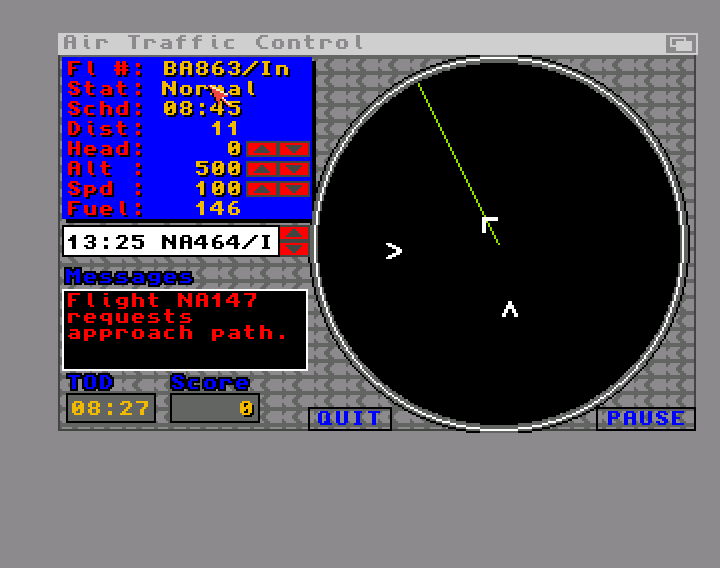Select the upward-pointing aircraft on radar
720x568 pixels.
click(510, 309)
